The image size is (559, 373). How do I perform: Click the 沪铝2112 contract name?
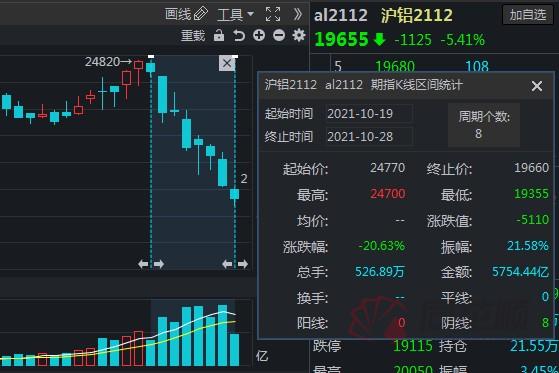(416, 15)
